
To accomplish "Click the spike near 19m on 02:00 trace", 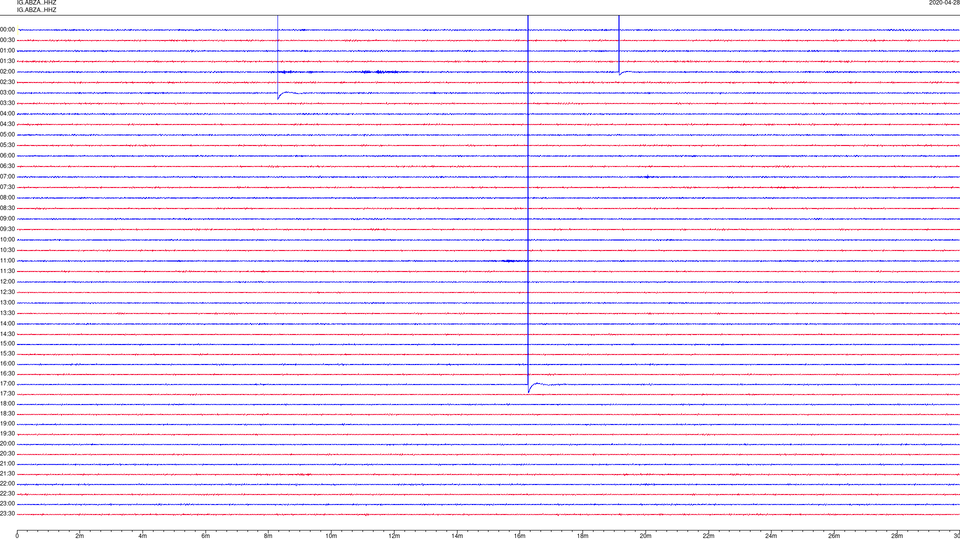I will (619, 44).
